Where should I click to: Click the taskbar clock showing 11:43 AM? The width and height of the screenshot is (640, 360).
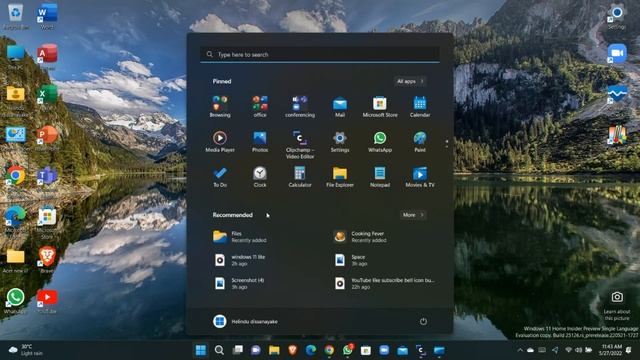(x=610, y=350)
